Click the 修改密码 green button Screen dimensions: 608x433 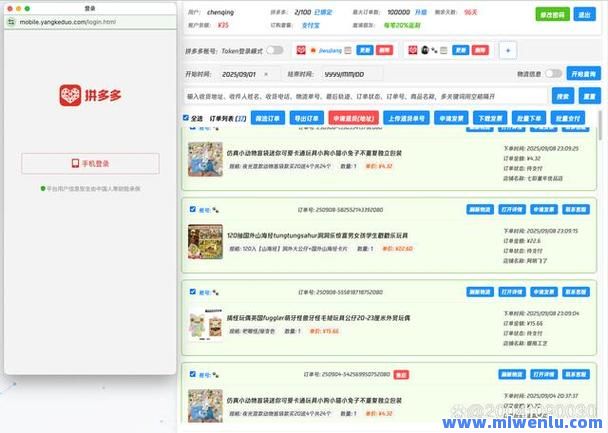(x=553, y=15)
